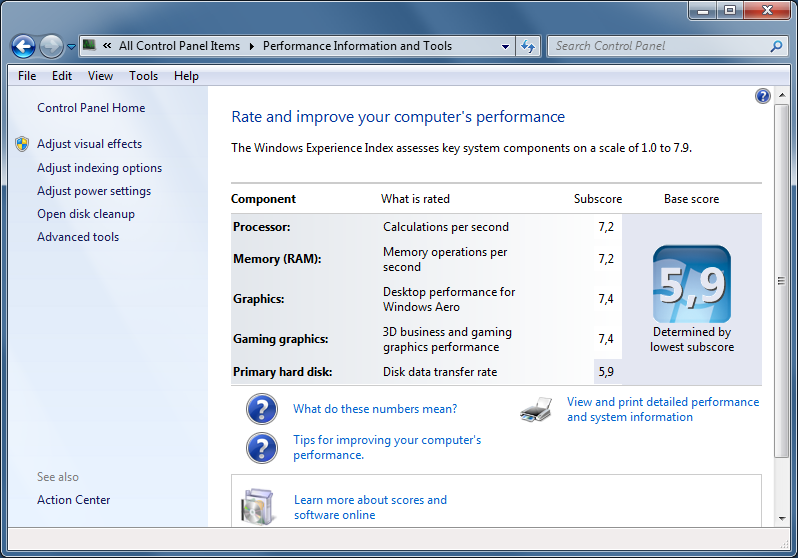Screen dimensions: 798x558
Task: Click the Primary hard disk subscore 5,9
Action: pos(606,372)
